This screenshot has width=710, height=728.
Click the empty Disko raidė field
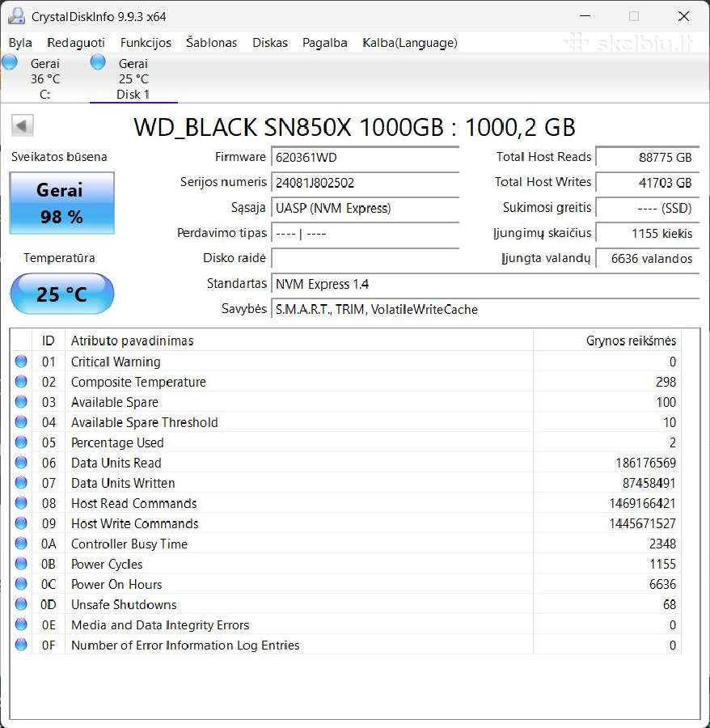(366, 258)
